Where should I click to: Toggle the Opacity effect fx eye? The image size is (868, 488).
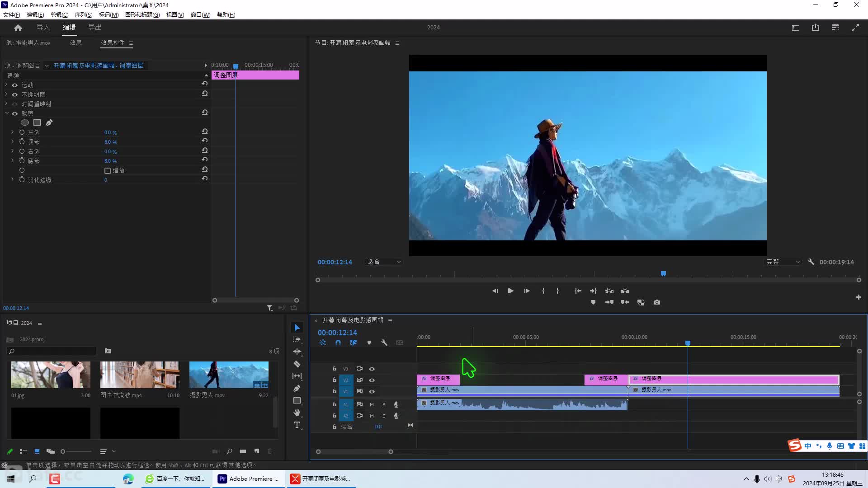[14, 94]
